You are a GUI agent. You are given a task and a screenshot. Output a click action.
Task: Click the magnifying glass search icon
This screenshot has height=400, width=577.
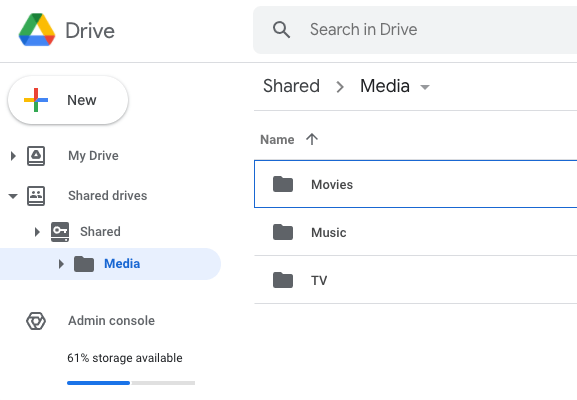click(x=281, y=29)
